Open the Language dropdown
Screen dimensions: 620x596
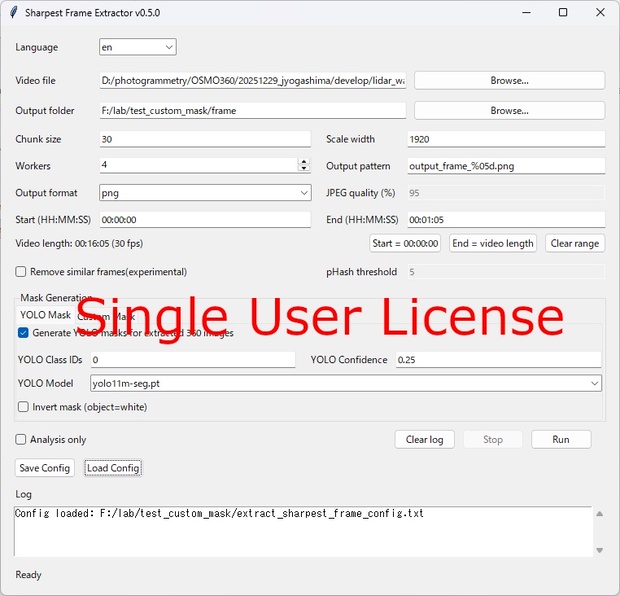[138, 47]
